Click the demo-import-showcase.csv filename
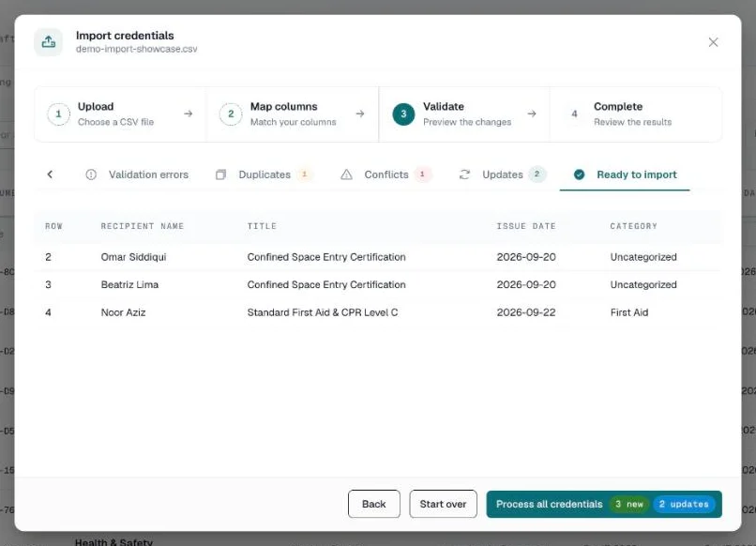The image size is (756, 546). (136, 49)
